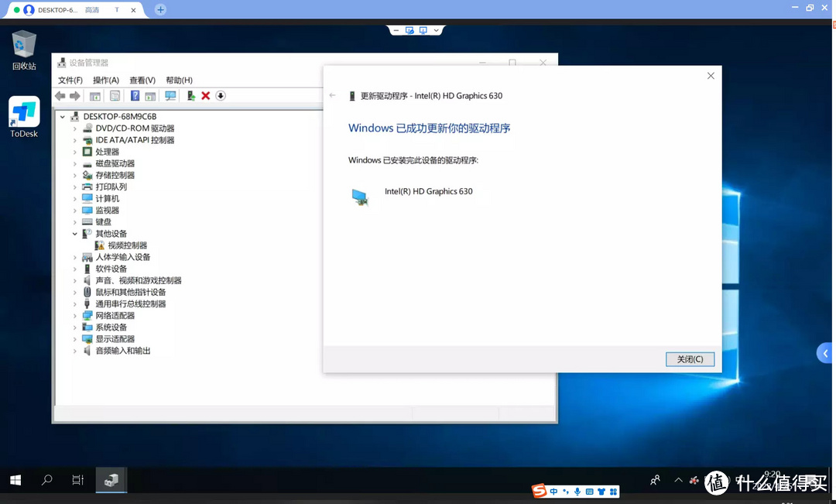Expand the IDE ATA/ATAPI 控制器 node
The width and height of the screenshot is (836, 504).
[74, 140]
